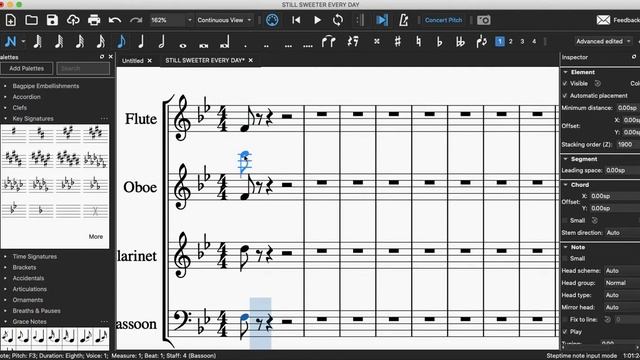The height and width of the screenshot is (360, 640).
Task: Select half note duration
Action: (162, 41)
